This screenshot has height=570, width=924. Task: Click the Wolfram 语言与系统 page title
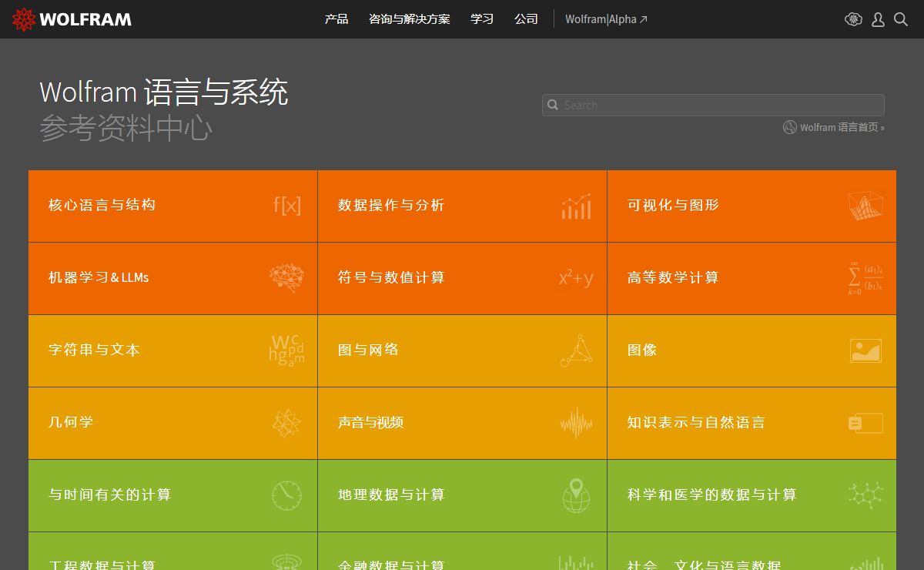click(164, 92)
